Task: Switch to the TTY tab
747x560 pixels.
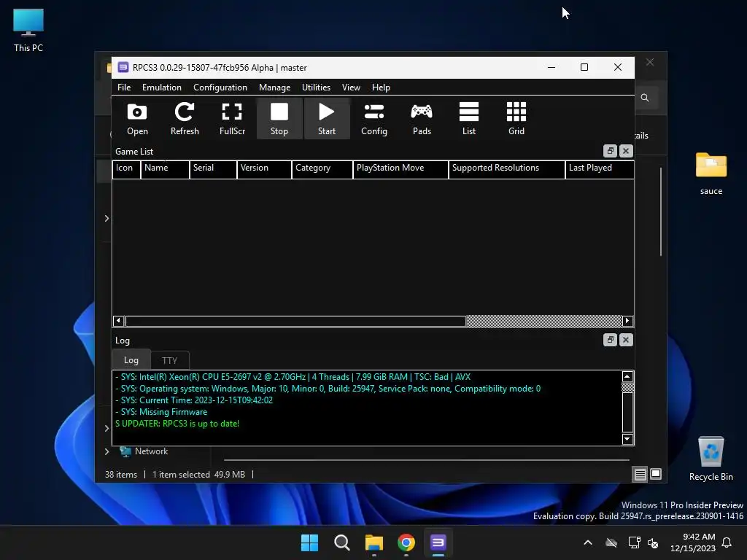Action: 169,360
